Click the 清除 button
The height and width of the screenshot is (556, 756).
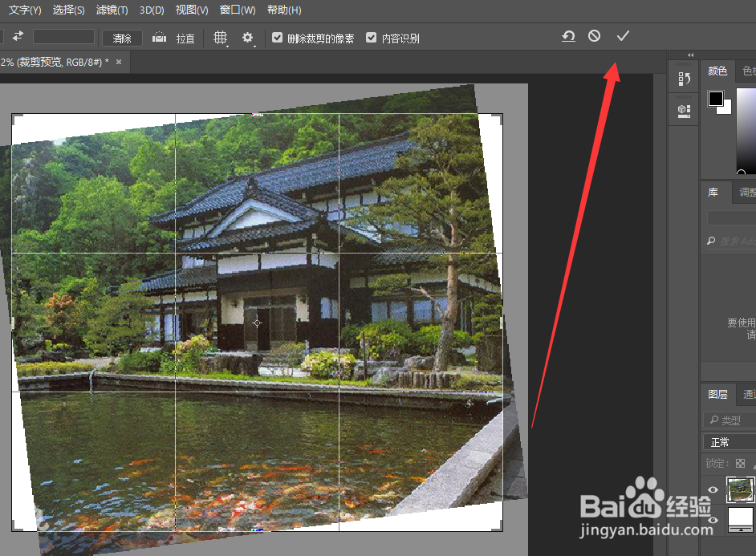tap(122, 38)
